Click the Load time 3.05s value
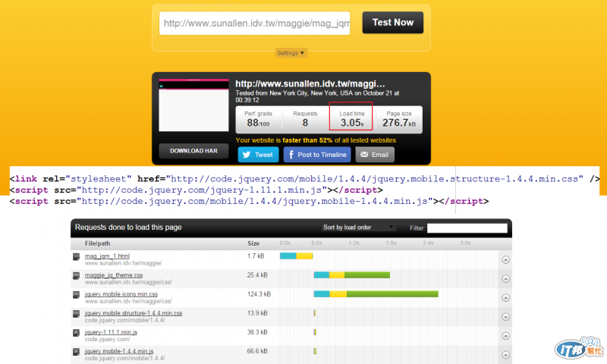The image size is (607, 364). click(352, 123)
